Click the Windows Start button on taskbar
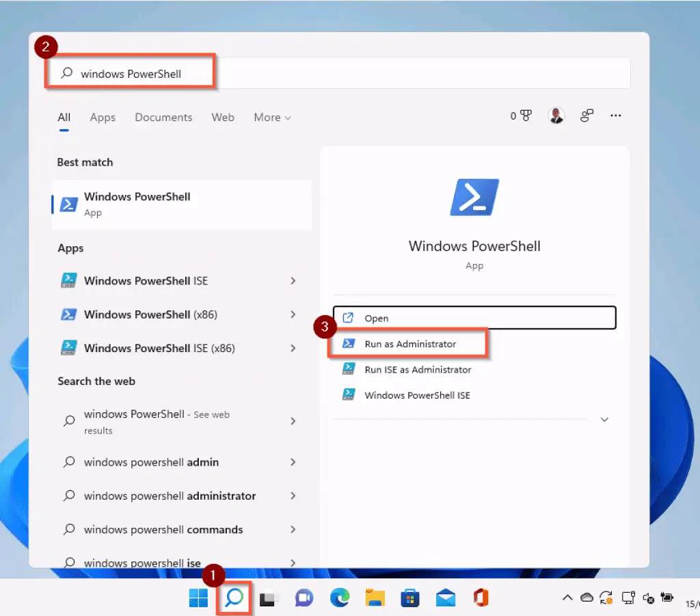This screenshot has width=700, height=616. tap(198, 598)
